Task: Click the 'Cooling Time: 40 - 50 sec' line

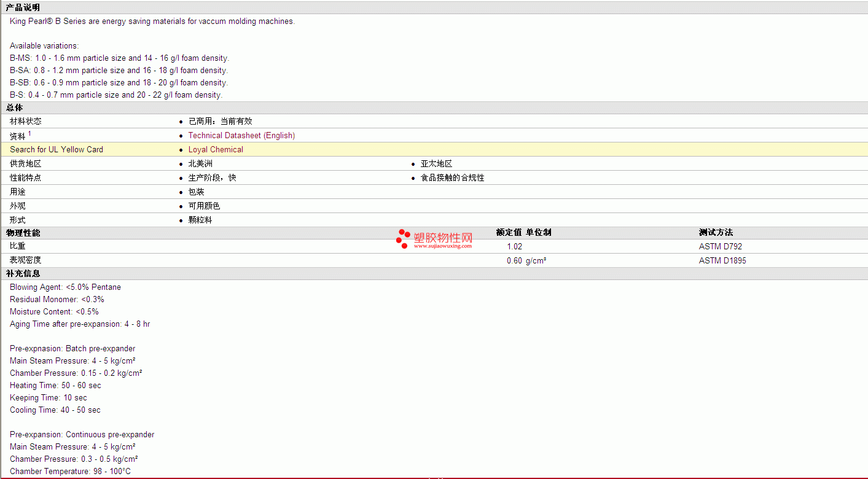Action: pyautogui.click(x=55, y=410)
